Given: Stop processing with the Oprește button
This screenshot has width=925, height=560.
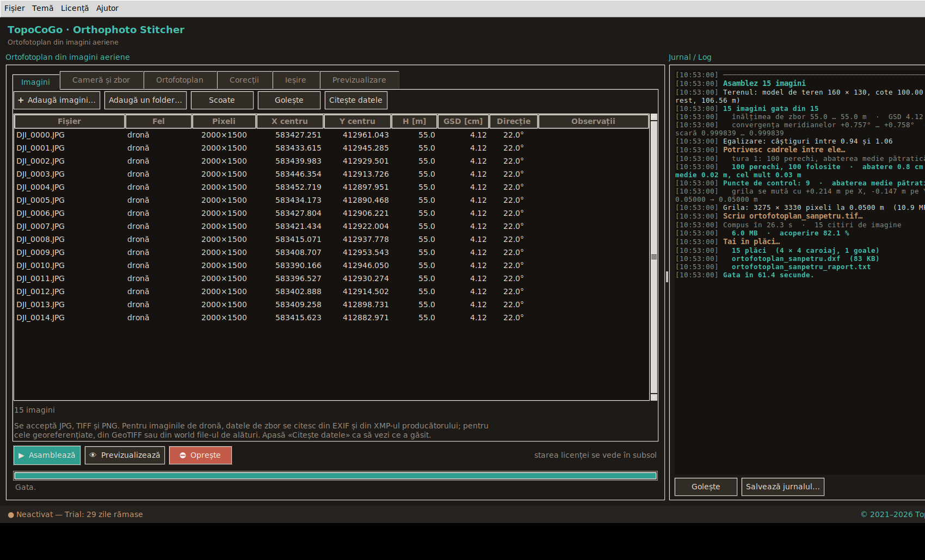Looking at the screenshot, I should click(x=200, y=455).
